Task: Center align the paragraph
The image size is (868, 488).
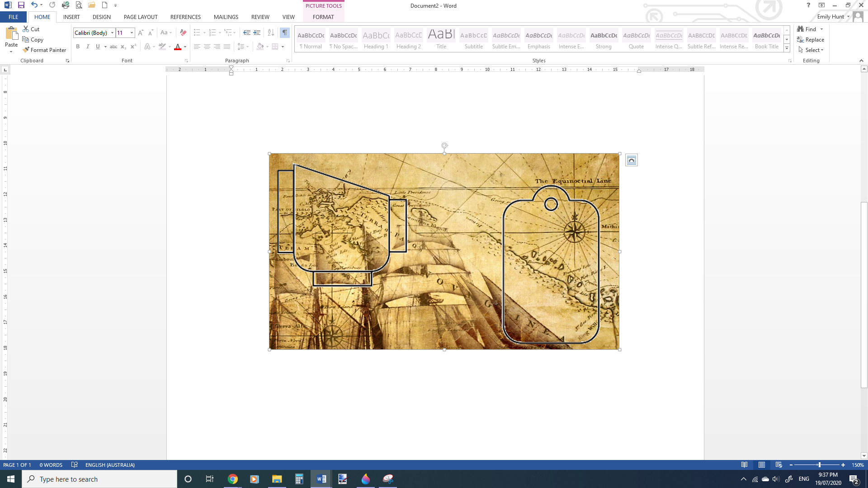Action: coord(207,47)
